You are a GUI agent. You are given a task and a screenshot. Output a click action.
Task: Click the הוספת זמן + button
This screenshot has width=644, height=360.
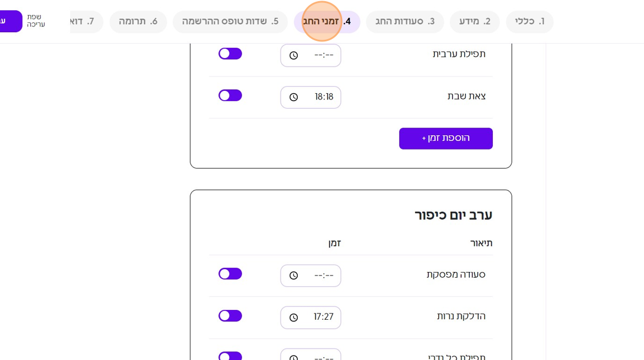pos(446,139)
